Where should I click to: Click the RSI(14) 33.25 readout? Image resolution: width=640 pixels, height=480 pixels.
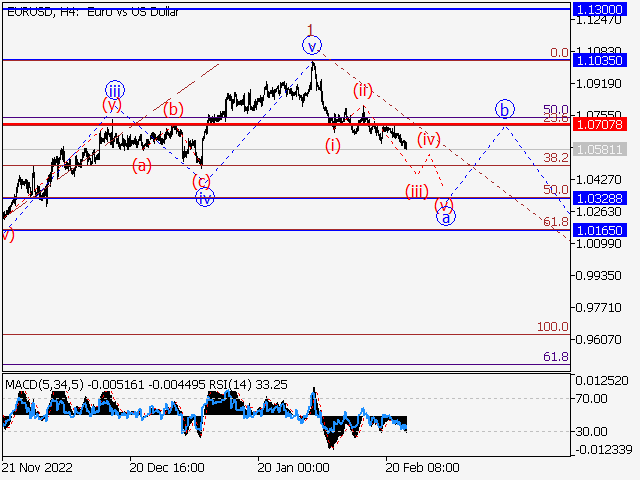248,384
